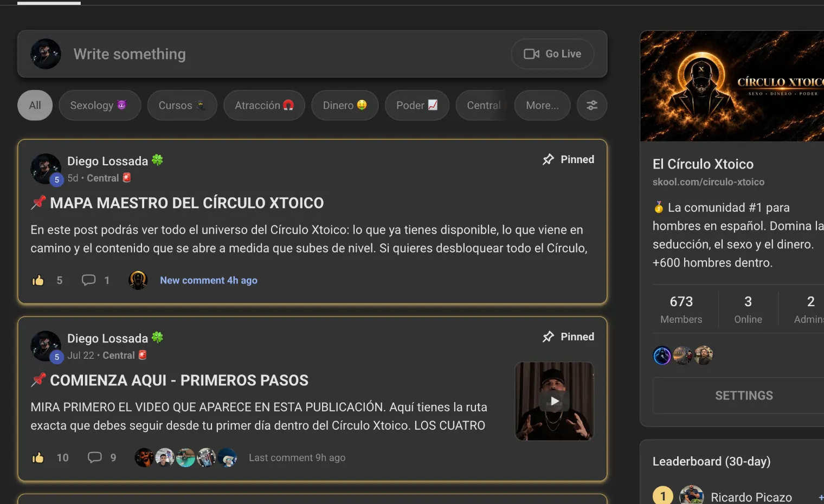This screenshot has height=504, width=824.
Task: Click Ricardo Picazo's leaderboard avatar
Action: pos(692,495)
